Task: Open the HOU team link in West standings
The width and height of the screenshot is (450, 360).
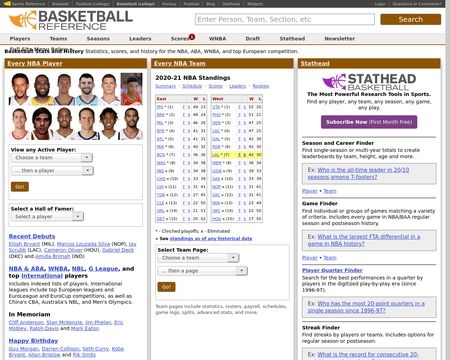Action: click(x=217, y=219)
